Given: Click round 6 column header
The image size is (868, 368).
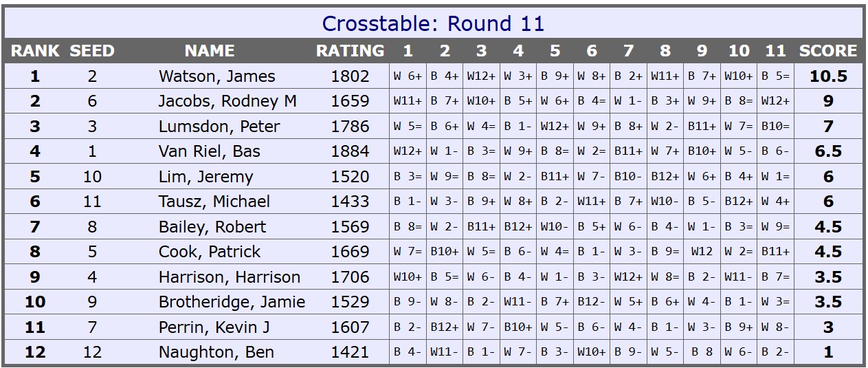Looking at the screenshot, I should click(x=592, y=51).
